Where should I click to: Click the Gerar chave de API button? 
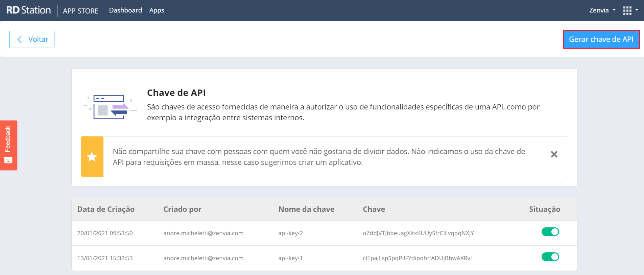601,39
